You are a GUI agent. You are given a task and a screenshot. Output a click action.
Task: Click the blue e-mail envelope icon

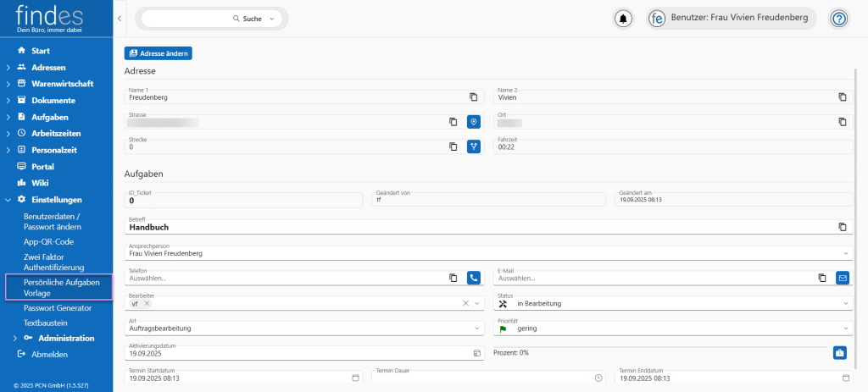pos(842,277)
